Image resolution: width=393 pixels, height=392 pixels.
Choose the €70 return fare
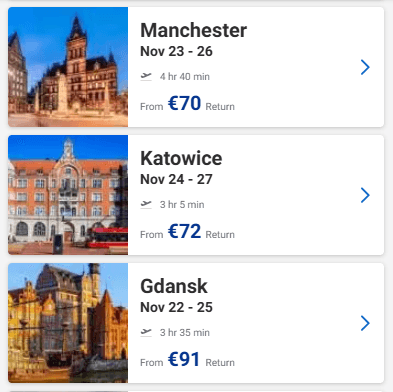point(185,103)
